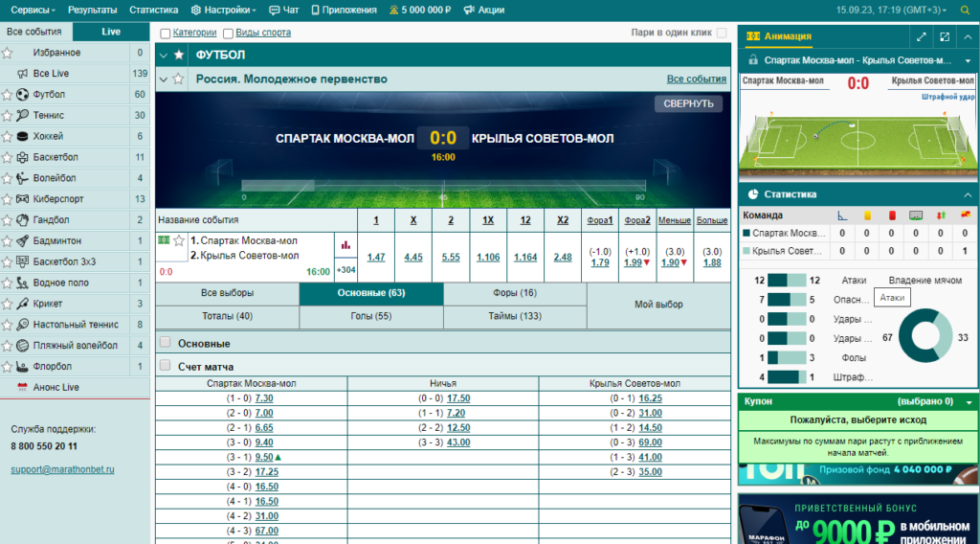Click the ball possession donut chart
Viewport: 980px width, 544px height.
pyautogui.click(x=925, y=336)
